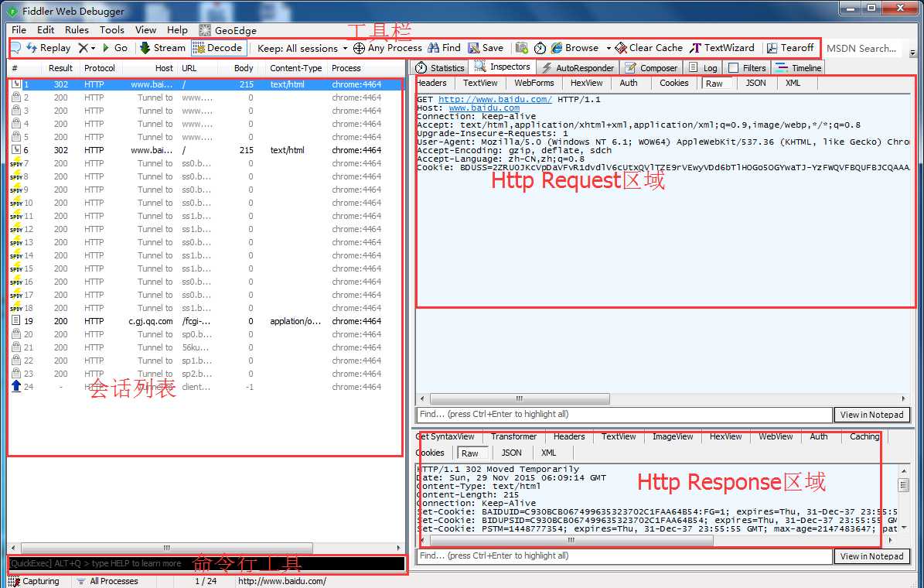The height and width of the screenshot is (588, 924).
Task: Select request JSON tab
Action: [x=756, y=83]
